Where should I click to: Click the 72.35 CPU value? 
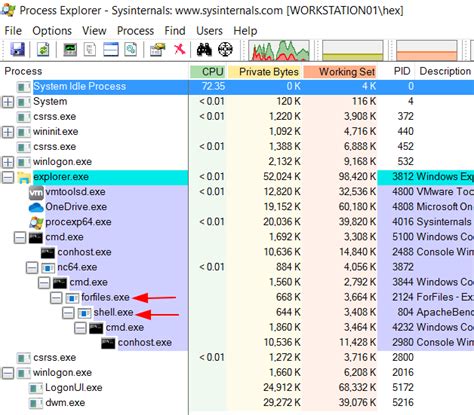pos(213,86)
